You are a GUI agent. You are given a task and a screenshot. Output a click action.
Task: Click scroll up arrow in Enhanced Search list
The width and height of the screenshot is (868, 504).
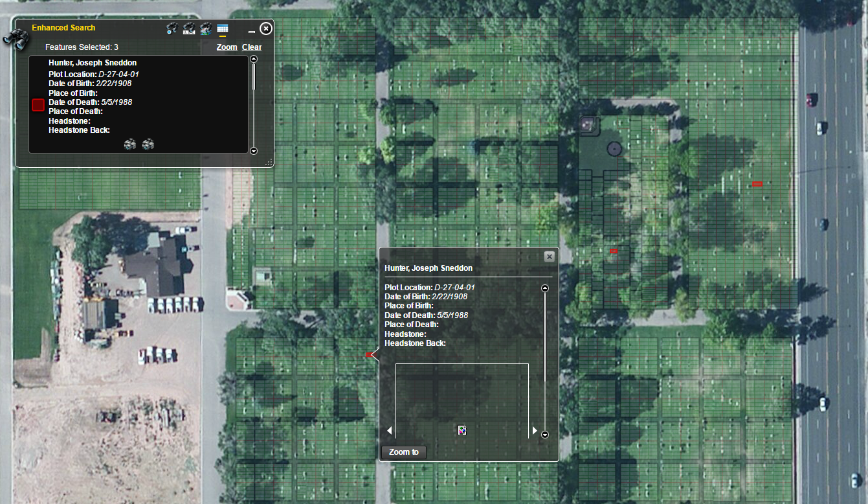tap(254, 58)
